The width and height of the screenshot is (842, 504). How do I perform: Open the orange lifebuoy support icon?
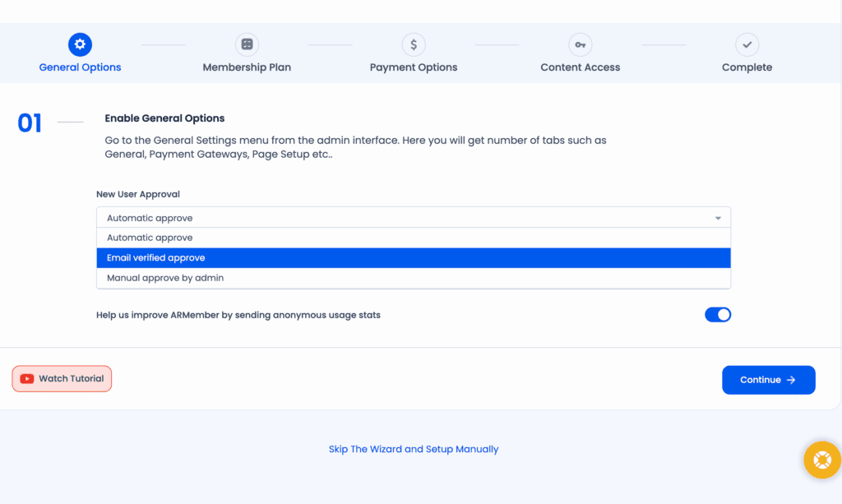(822, 460)
